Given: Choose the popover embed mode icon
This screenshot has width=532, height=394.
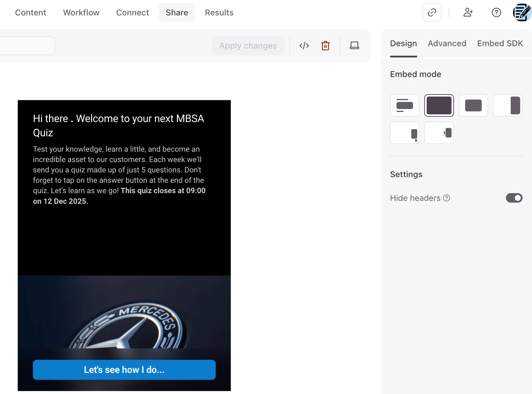Looking at the screenshot, I should coord(404,133).
